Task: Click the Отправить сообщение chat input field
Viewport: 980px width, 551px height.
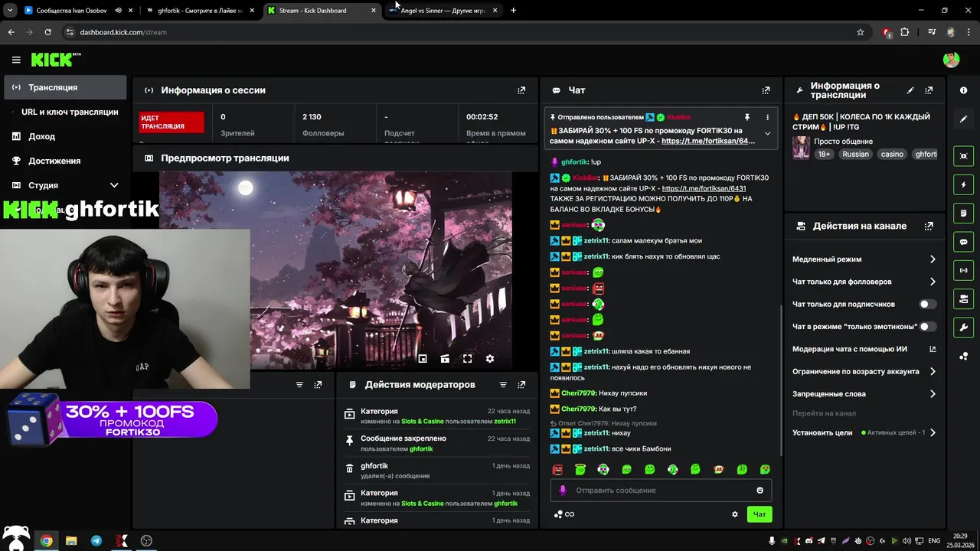Action: [661, 490]
